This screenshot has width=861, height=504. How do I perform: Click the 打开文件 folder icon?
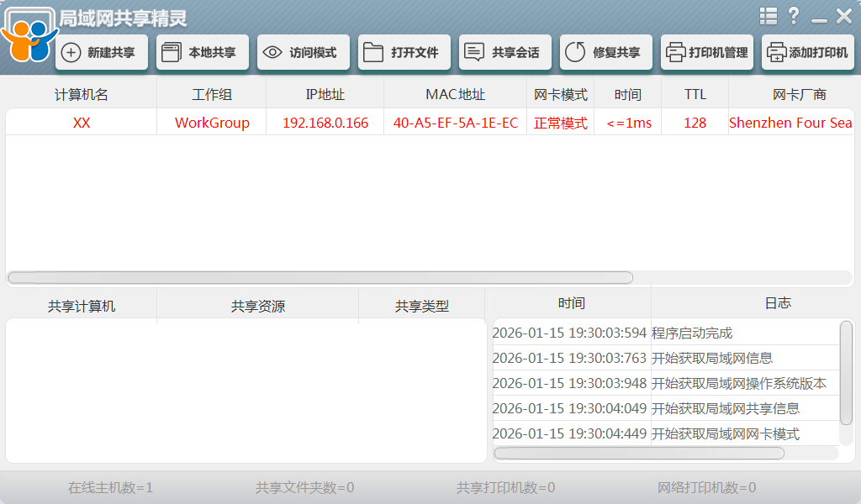[372, 53]
